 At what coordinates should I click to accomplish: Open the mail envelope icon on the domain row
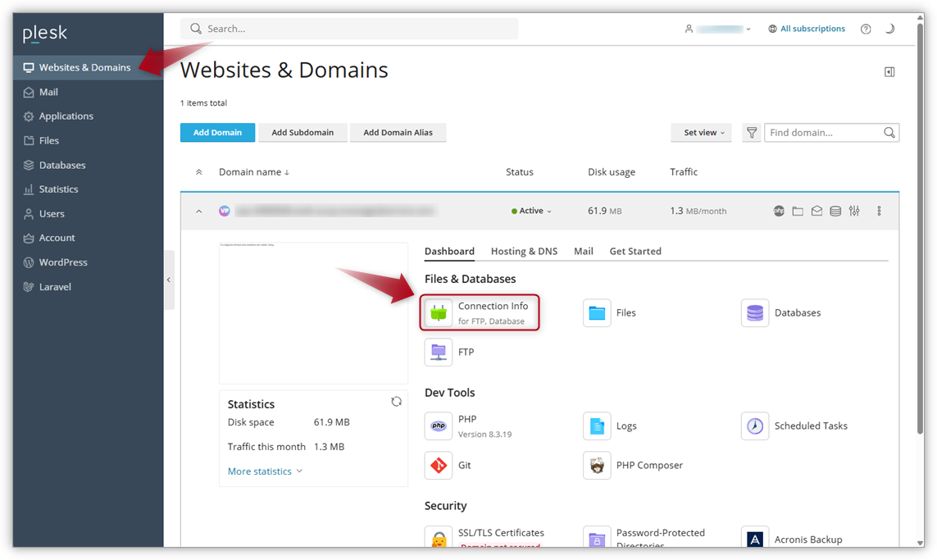pyautogui.click(x=816, y=211)
